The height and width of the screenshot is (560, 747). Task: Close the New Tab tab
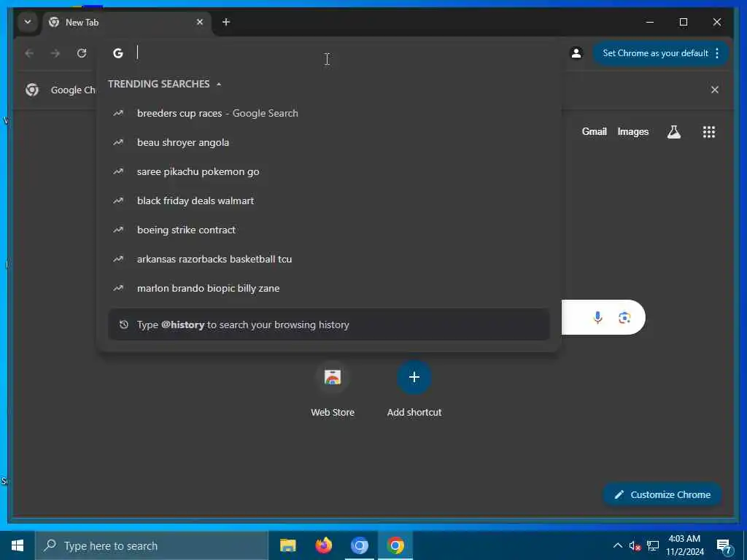click(200, 22)
